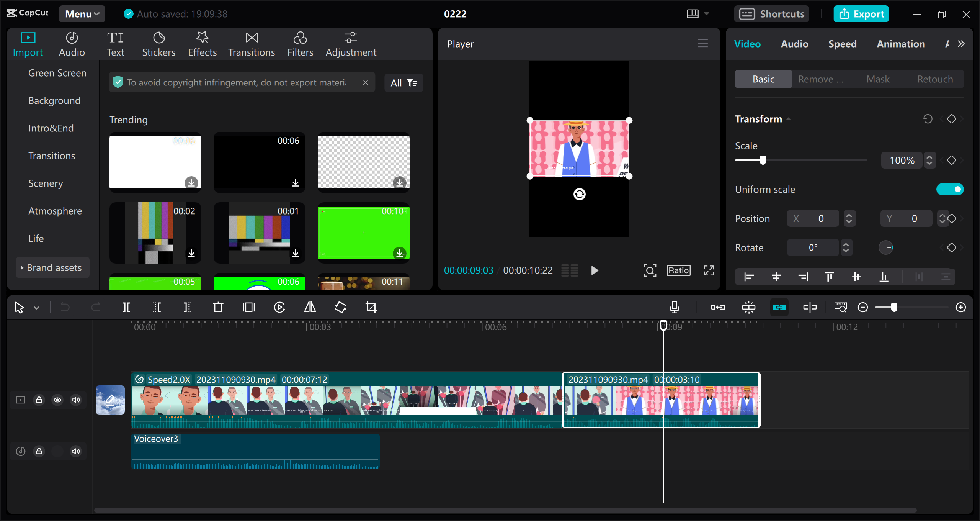
Task: Select the Split tool in the timeline toolbar
Action: pyautogui.click(x=126, y=307)
